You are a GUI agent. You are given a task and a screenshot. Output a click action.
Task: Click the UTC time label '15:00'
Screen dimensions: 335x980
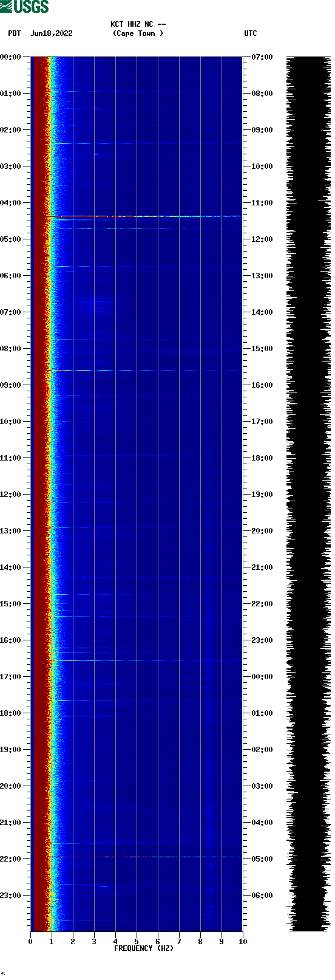(x=262, y=349)
